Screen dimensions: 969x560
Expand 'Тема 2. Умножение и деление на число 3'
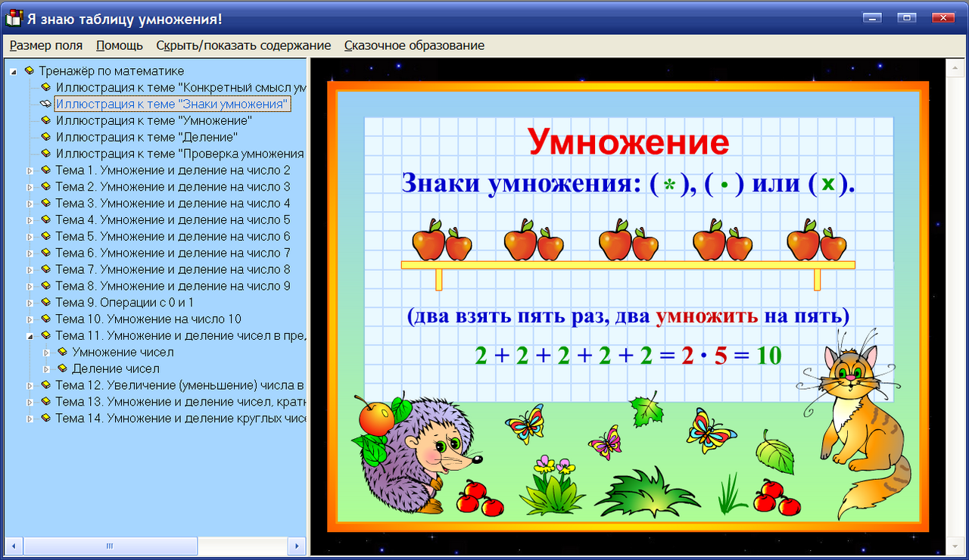tap(30, 187)
